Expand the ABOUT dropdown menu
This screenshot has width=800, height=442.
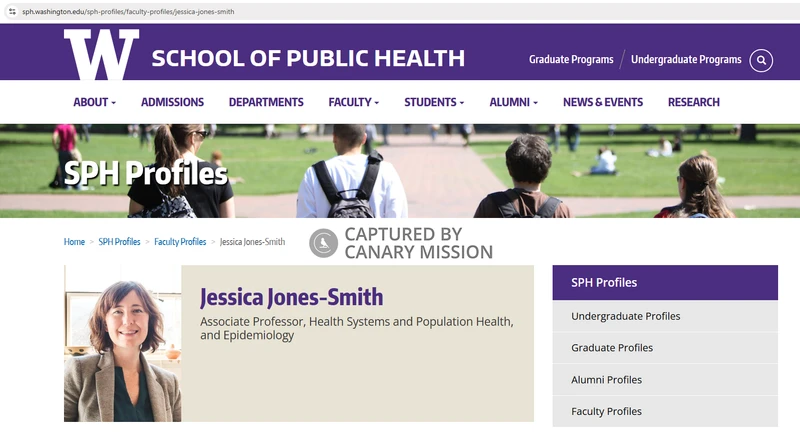[94, 102]
